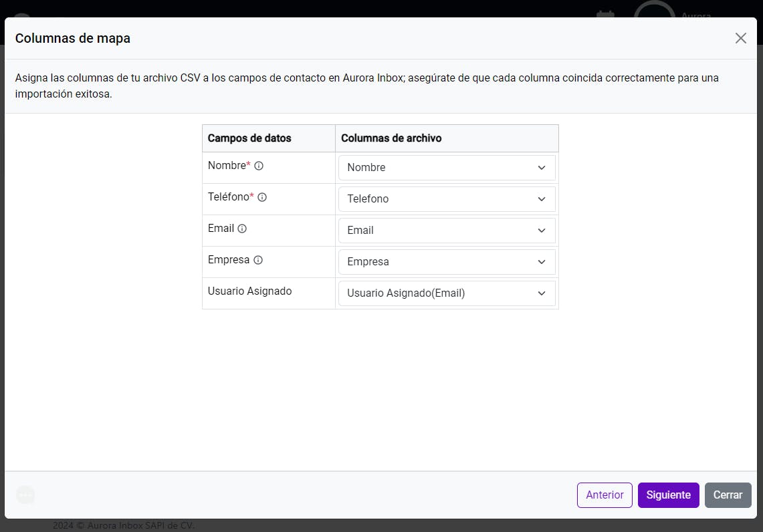Open the Empresa column dropdown
763x532 pixels.
[x=447, y=261]
